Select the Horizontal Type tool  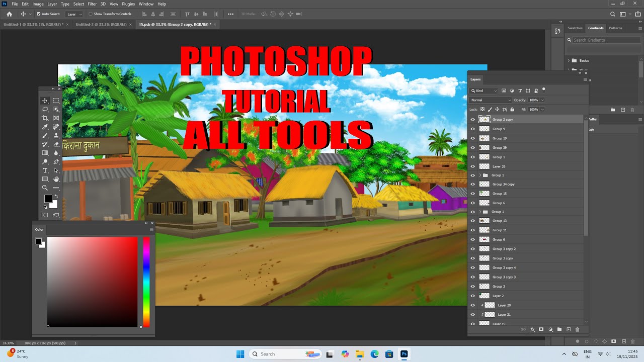click(45, 170)
